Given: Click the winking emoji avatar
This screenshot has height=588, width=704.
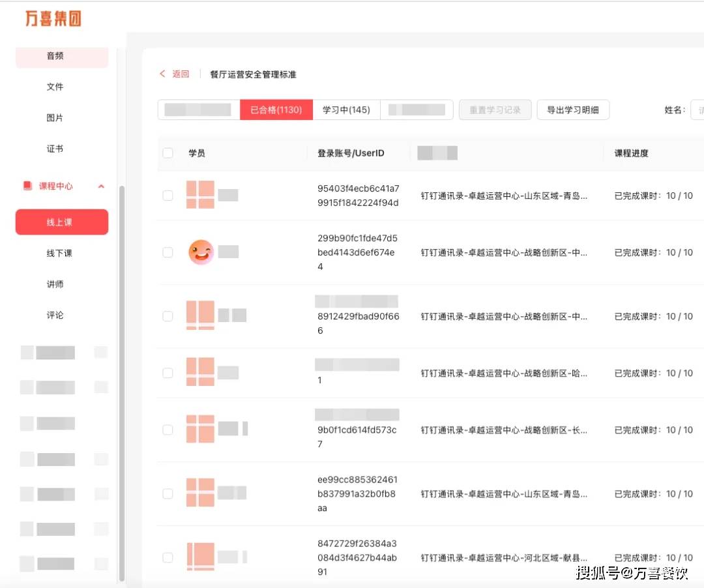Looking at the screenshot, I should click(201, 252).
